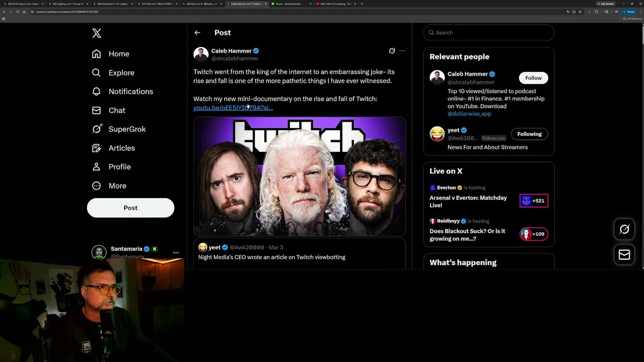Open the youtu.be link in post
Image resolution: width=644 pixels, height=362 pixels.
coord(233,108)
